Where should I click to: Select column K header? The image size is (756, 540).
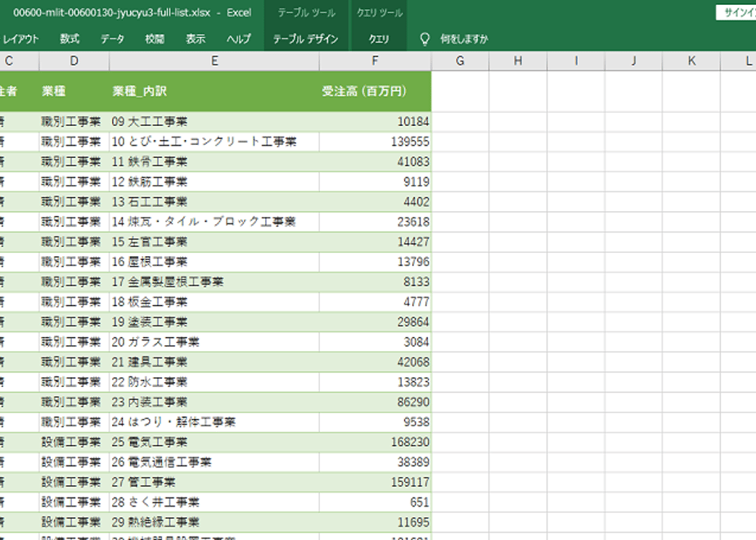[691, 61]
